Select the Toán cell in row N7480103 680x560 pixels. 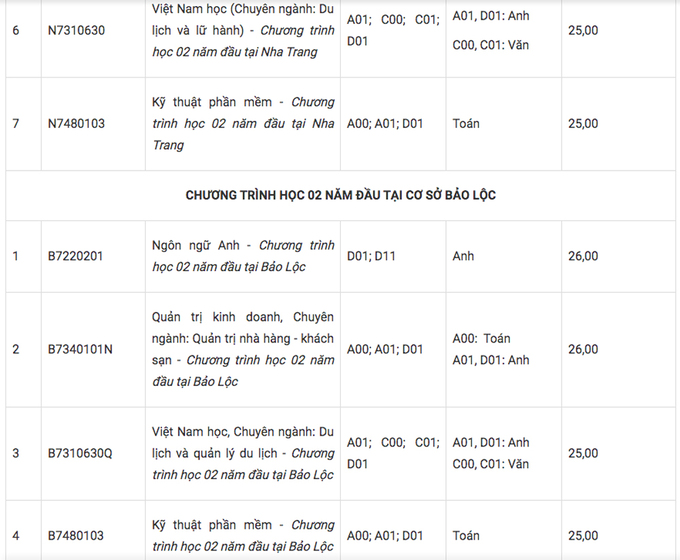point(466,123)
